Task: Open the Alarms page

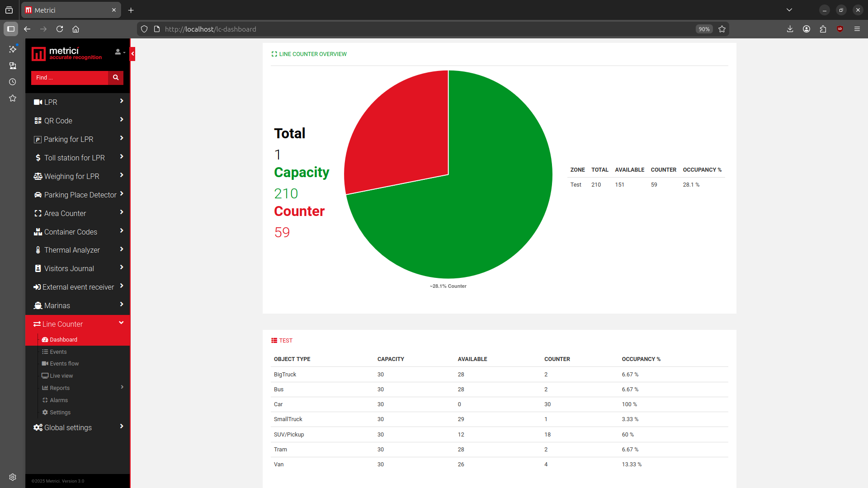Action: [x=58, y=400]
